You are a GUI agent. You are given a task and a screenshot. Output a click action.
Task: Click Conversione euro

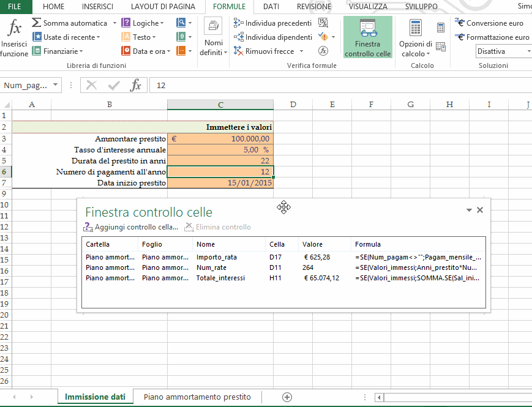(x=489, y=23)
